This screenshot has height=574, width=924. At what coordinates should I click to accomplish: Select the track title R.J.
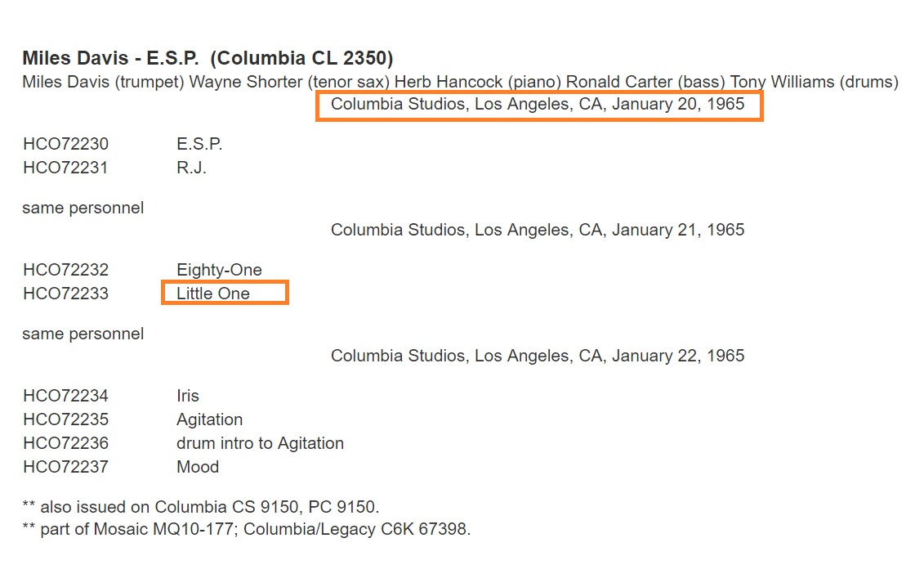(191, 168)
